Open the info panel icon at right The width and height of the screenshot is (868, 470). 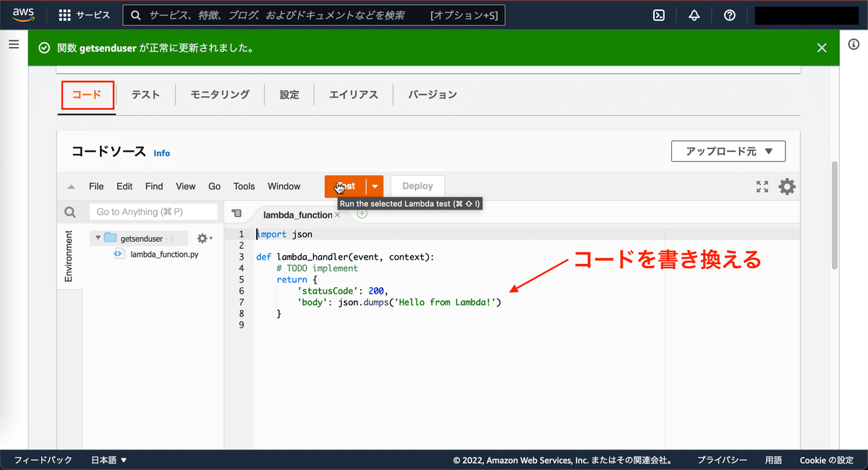[854, 45]
